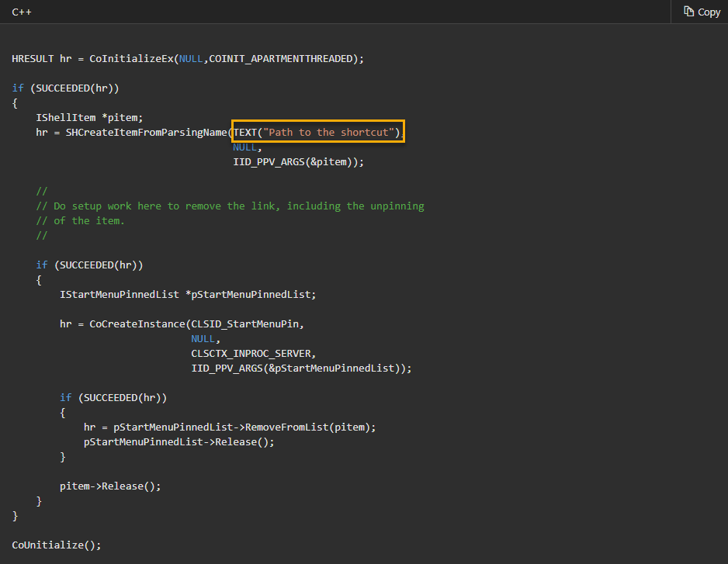Click the CoCreateInstance call line
Image resolution: width=728 pixels, height=564 pixels.
pos(182,324)
